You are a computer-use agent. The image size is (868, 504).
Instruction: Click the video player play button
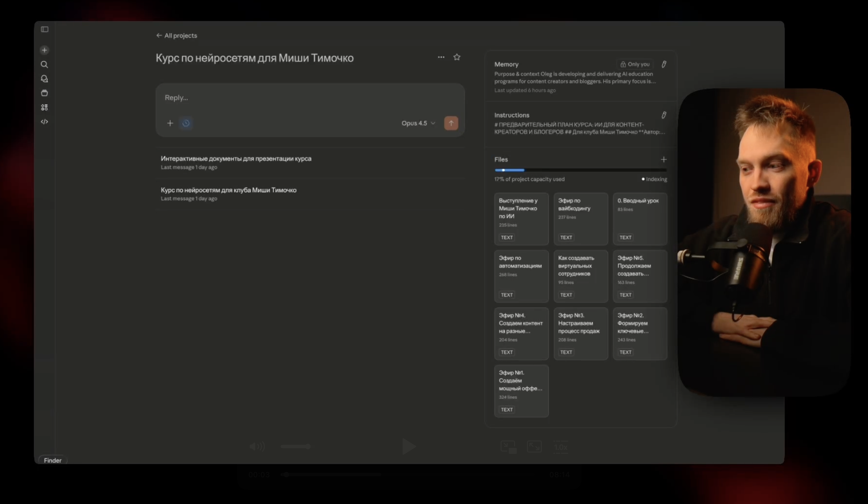pos(409,446)
